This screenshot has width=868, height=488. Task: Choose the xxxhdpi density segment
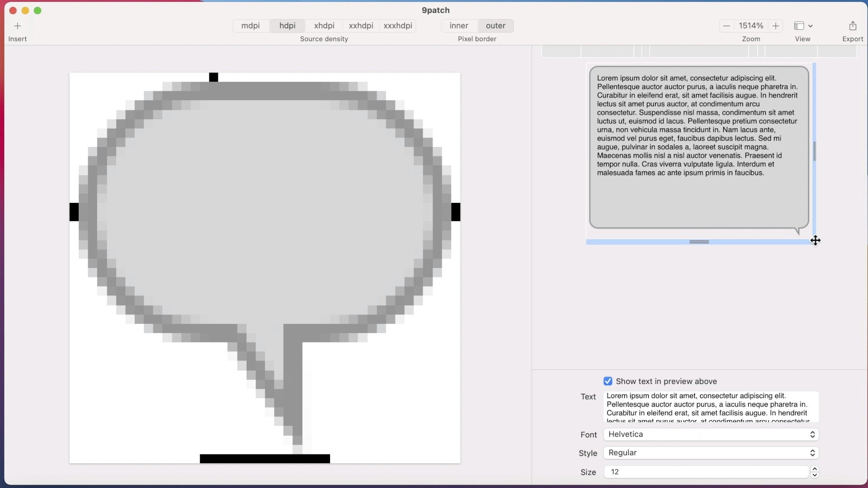[398, 26]
